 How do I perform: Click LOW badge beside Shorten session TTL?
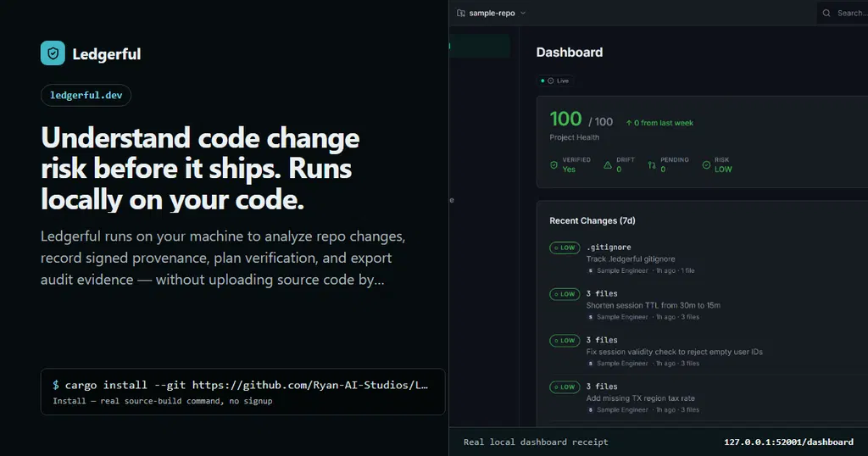(565, 294)
